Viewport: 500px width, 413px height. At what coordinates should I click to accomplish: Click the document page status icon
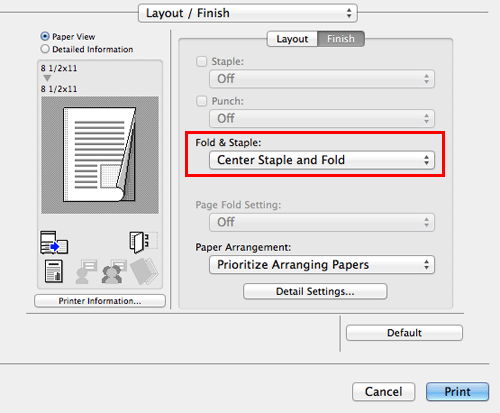tap(54, 271)
